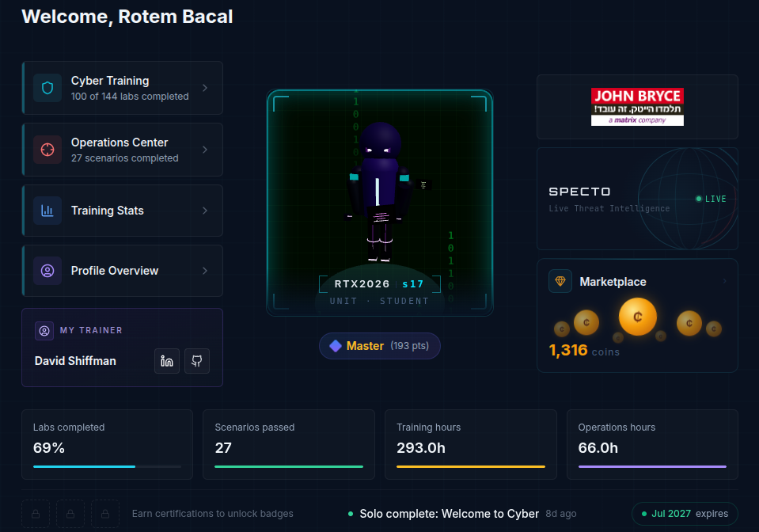
Task: Click the John Bryce logo
Action: [x=637, y=107]
